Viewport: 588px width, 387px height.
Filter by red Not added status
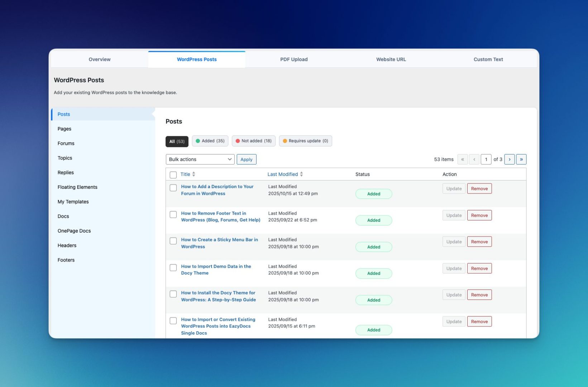tap(253, 141)
